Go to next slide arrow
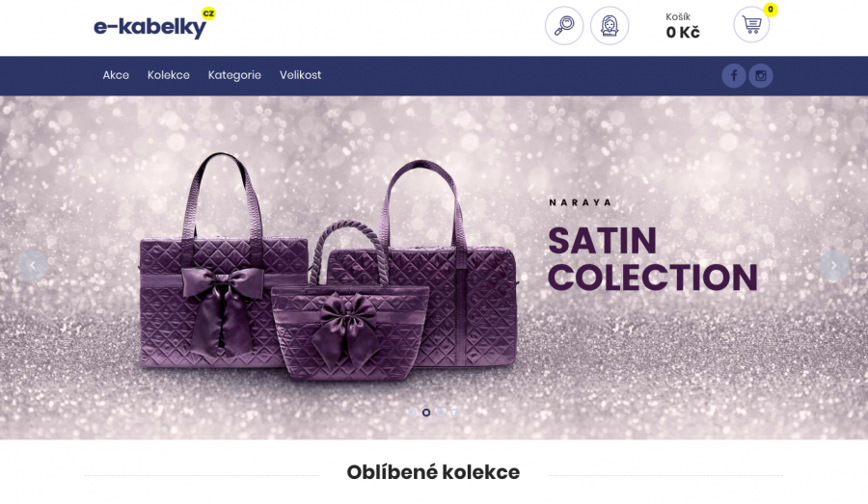 tap(834, 266)
